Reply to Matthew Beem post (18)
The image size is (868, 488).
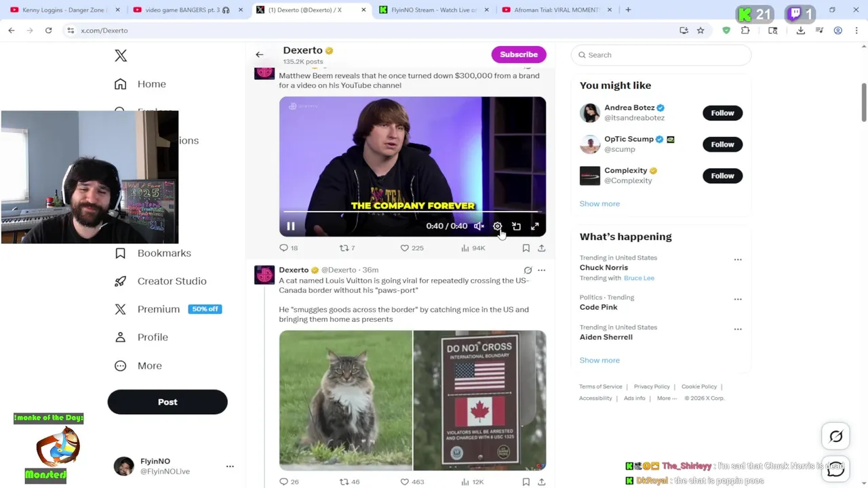(289, 248)
